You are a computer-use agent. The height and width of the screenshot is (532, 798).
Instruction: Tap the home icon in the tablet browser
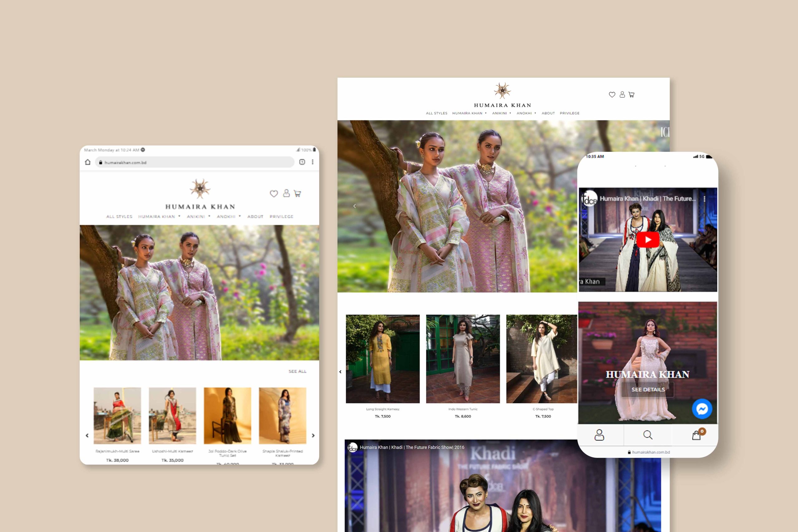(88, 162)
